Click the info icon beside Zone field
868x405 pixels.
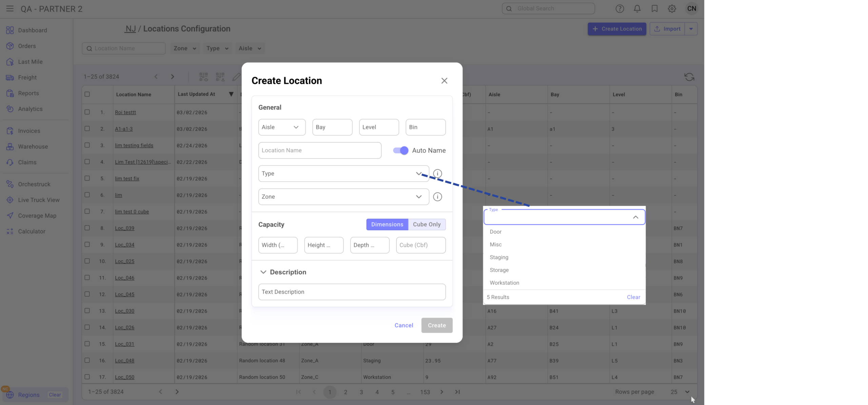437,197
